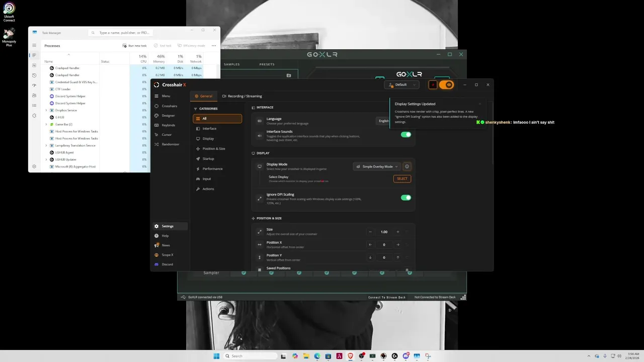
Task: Open Crosshairs in Crosshair X sidebar
Action: tap(170, 106)
